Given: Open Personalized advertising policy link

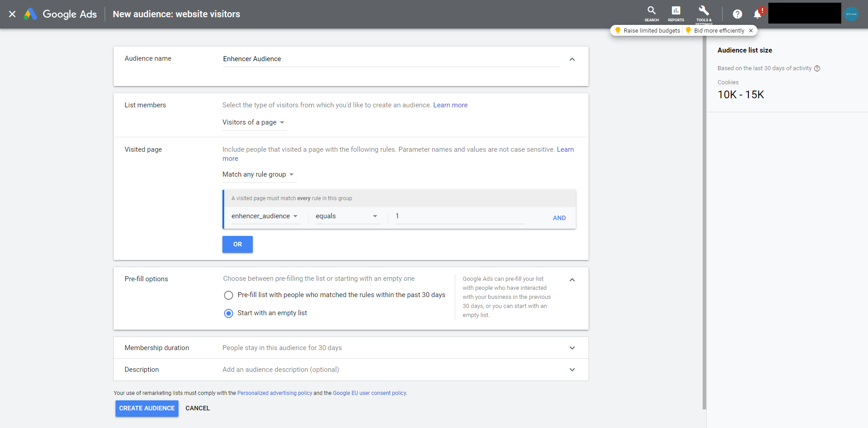Looking at the screenshot, I should coord(275,393).
